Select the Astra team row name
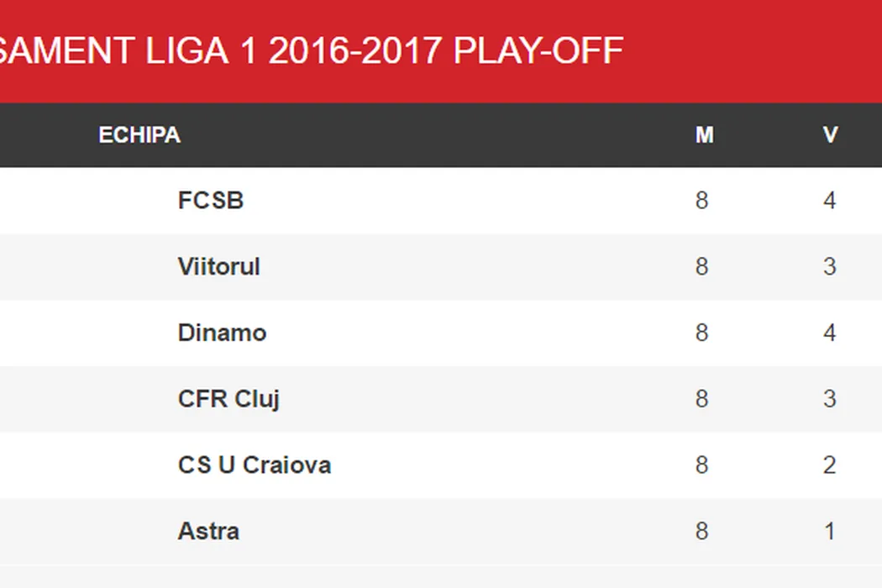The width and height of the screenshot is (882, 588). point(208,532)
